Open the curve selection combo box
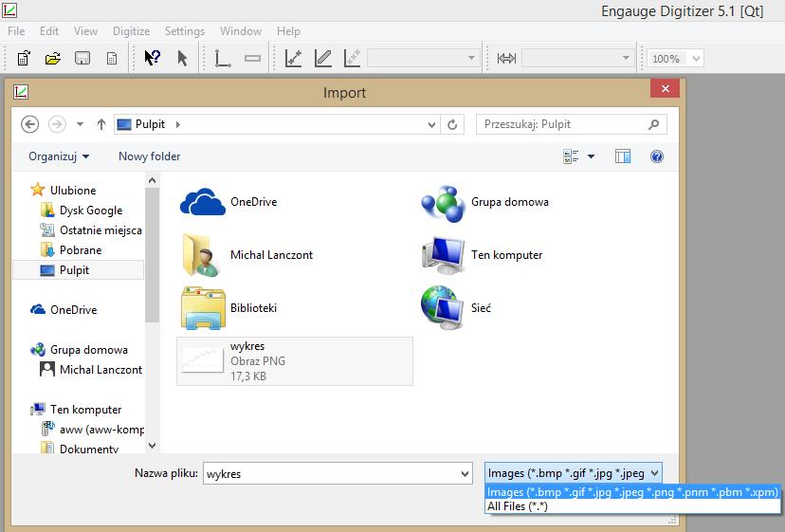Viewport: 785px width, 532px height. click(424, 58)
